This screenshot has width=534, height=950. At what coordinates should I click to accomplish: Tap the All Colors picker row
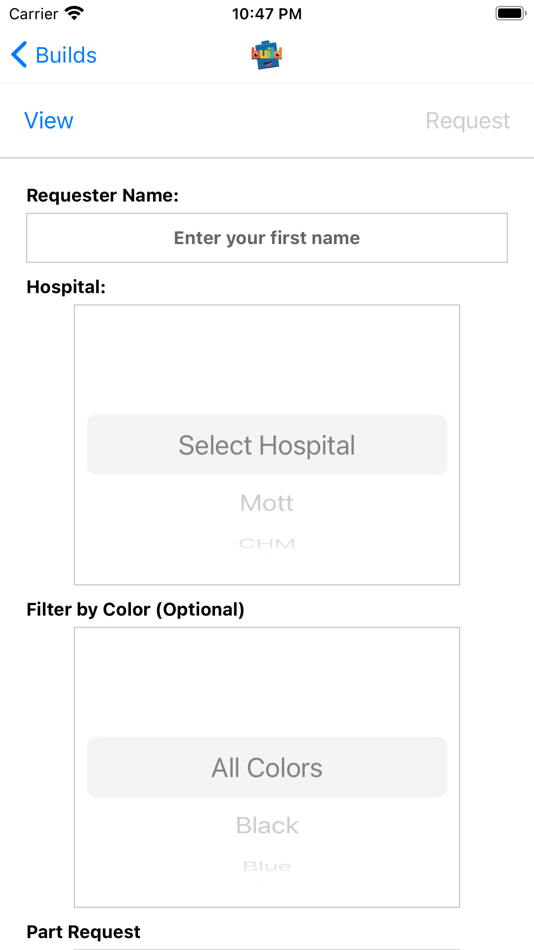[x=267, y=767]
